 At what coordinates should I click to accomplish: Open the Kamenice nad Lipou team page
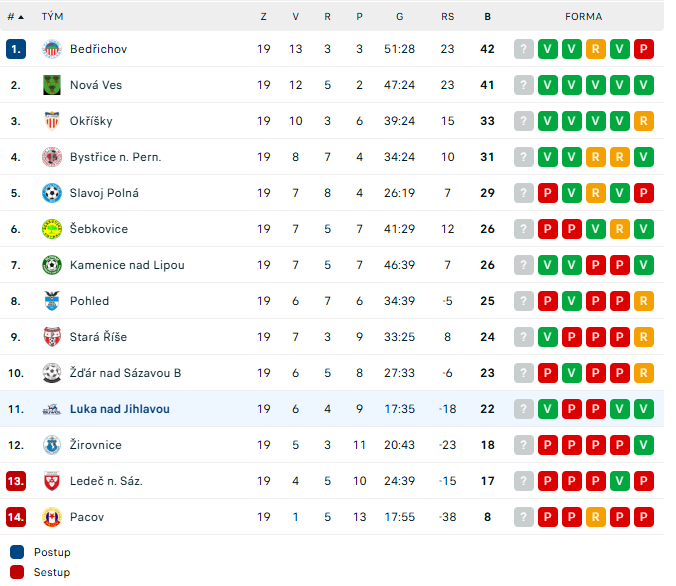pos(127,265)
